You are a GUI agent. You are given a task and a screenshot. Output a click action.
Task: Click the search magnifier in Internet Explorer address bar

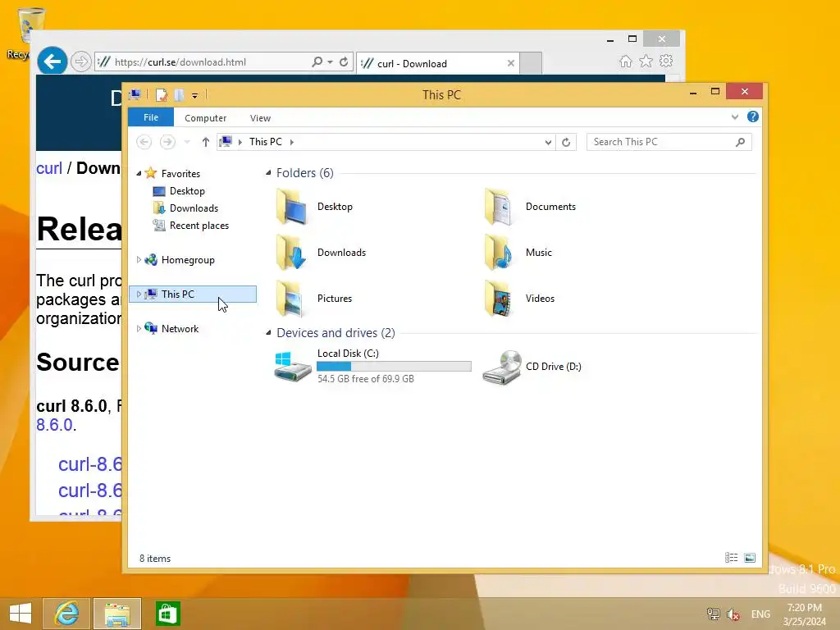tap(317, 62)
